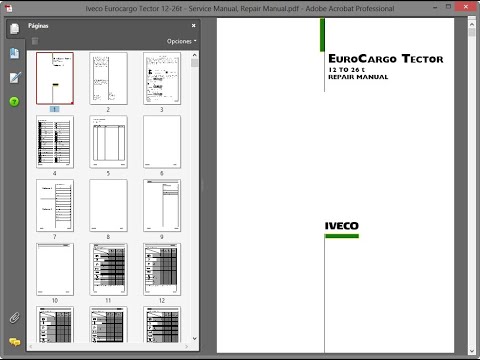Screen dimensions: 480x360
Task: Select page 7 thumbnail
Action: click(x=55, y=206)
